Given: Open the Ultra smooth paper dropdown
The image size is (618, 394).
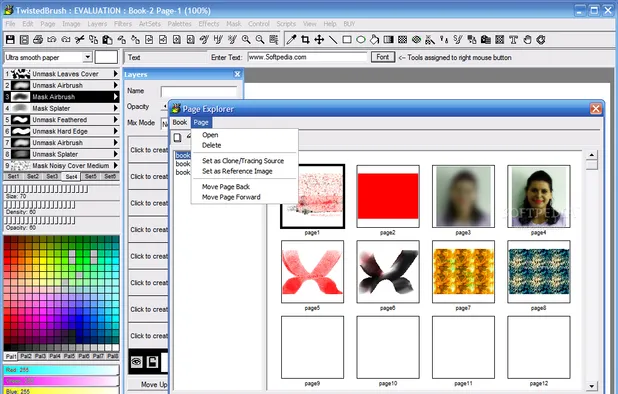Looking at the screenshot, I should (x=87, y=57).
